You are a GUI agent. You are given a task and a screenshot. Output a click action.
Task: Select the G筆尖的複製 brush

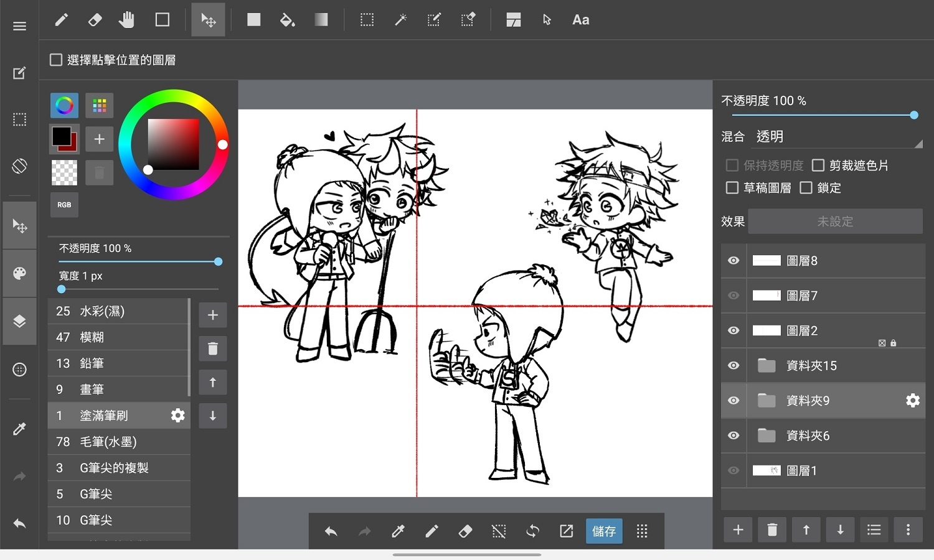click(x=118, y=468)
